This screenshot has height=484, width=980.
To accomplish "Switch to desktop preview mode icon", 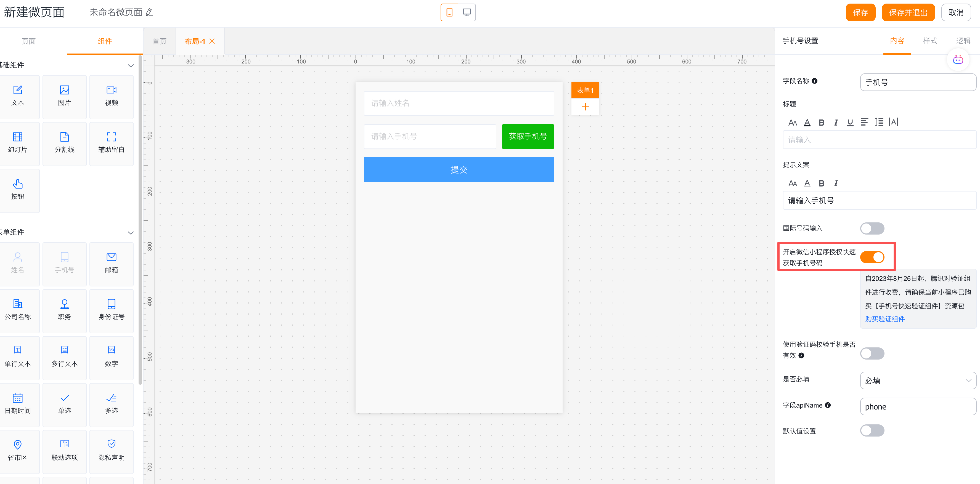I will 467,12.
